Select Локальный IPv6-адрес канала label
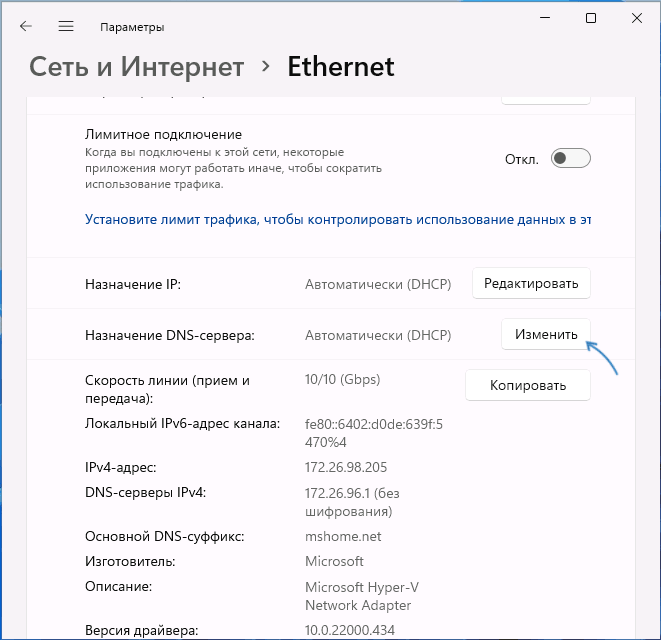This screenshot has height=640, width=661. (x=183, y=423)
